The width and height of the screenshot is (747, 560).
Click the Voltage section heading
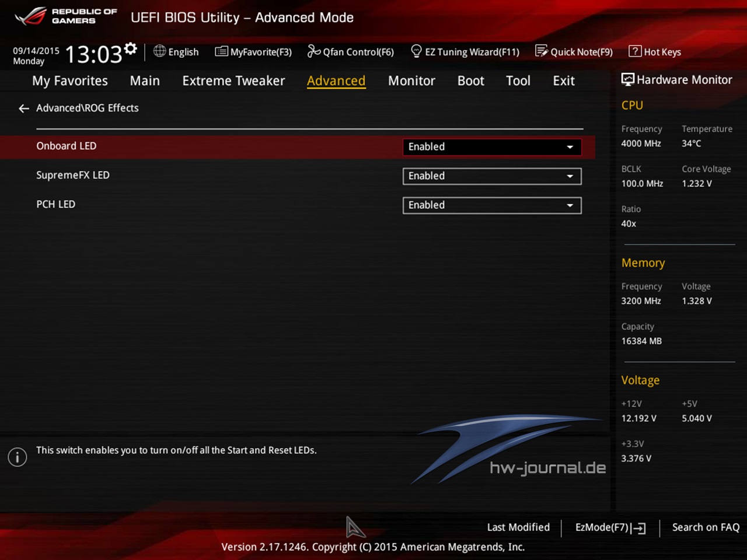coord(640,380)
